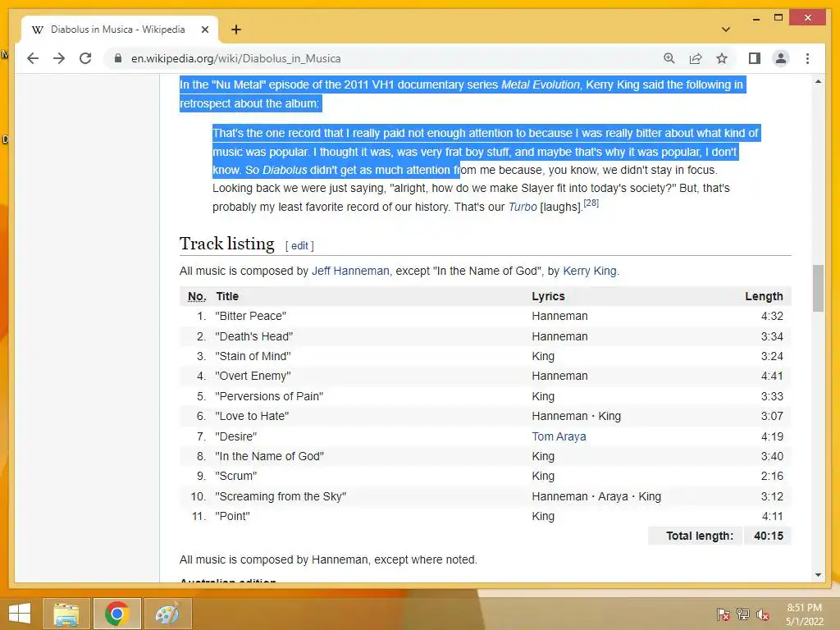Go back to the previous page
This screenshot has width=840, height=630.
click(33, 58)
